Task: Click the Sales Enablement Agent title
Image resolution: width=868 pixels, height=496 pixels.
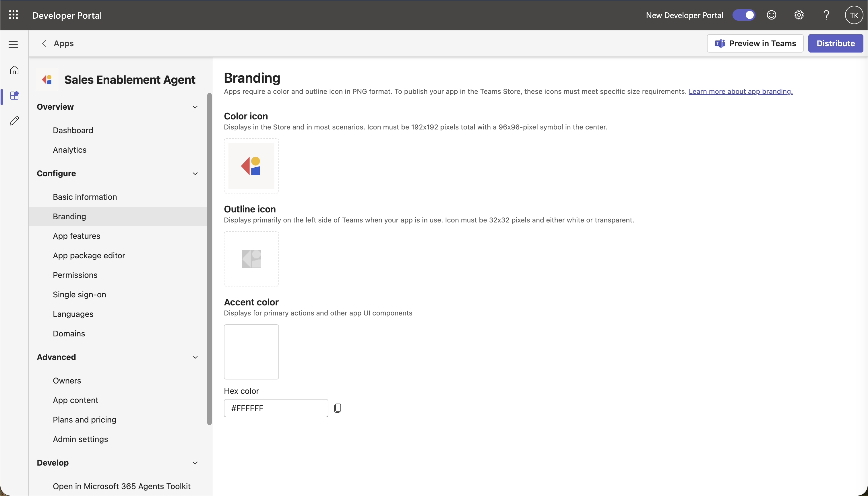Action: pos(130,80)
